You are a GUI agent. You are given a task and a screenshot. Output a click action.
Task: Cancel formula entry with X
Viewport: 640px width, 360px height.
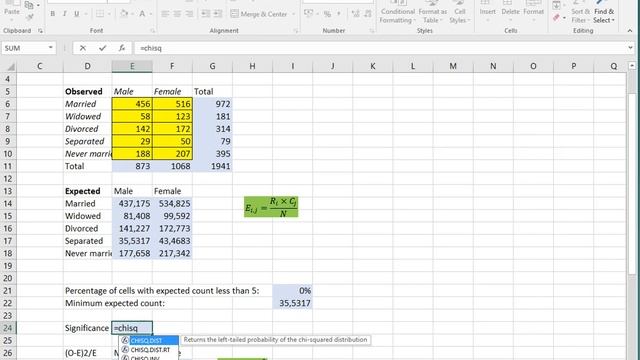83,48
